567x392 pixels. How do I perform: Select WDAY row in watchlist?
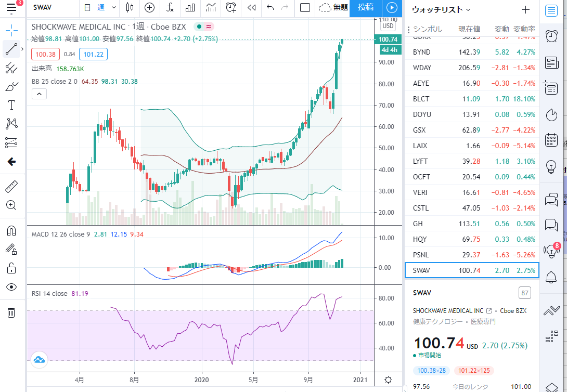click(472, 68)
